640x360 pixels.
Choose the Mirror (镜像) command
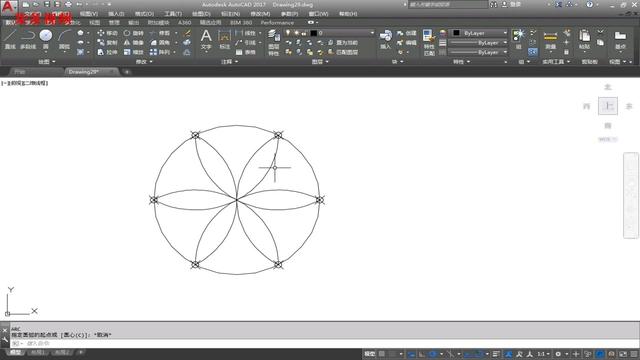click(x=133, y=42)
